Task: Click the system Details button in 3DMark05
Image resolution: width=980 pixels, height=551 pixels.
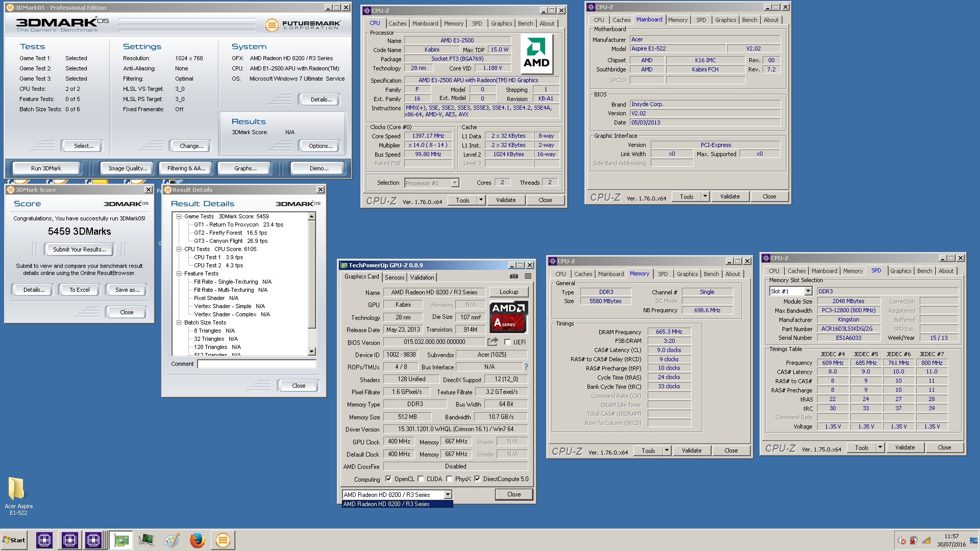Action: coord(321,99)
